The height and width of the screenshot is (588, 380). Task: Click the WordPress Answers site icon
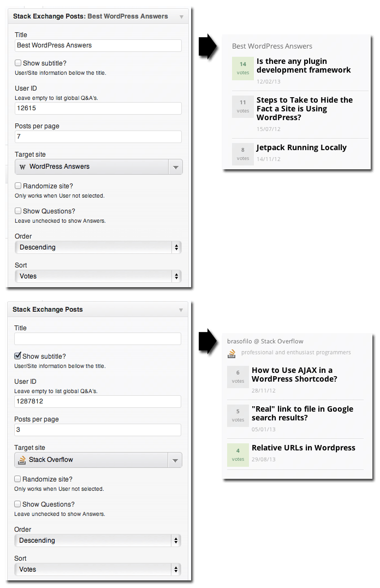pyautogui.click(x=22, y=167)
